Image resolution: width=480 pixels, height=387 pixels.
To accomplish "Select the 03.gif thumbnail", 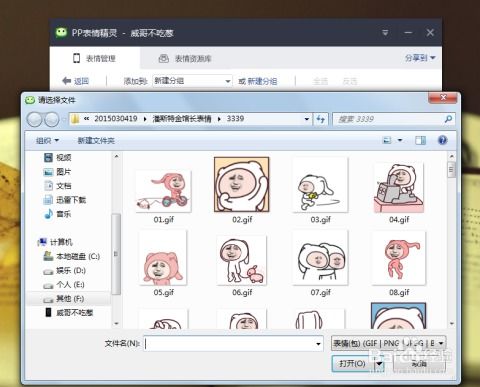I will (x=320, y=185).
